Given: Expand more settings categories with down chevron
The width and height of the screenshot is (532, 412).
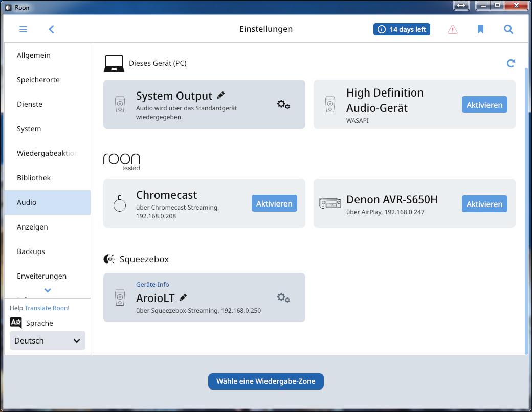Looking at the screenshot, I should (48, 290).
